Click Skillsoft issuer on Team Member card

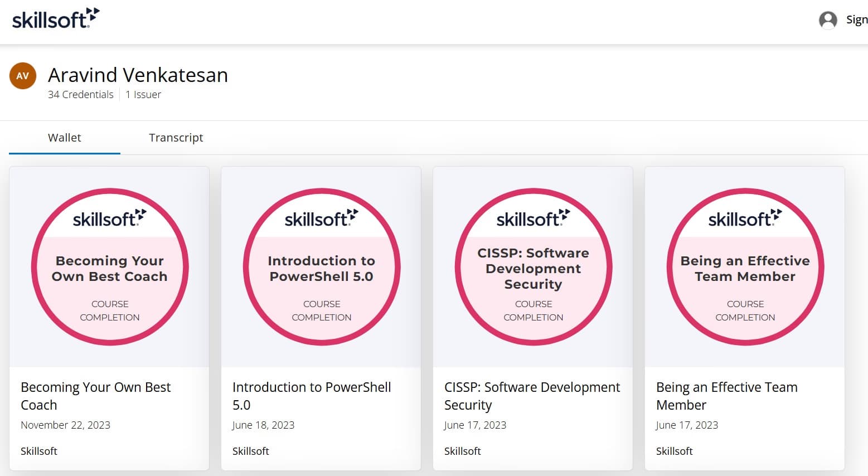tap(675, 451)
